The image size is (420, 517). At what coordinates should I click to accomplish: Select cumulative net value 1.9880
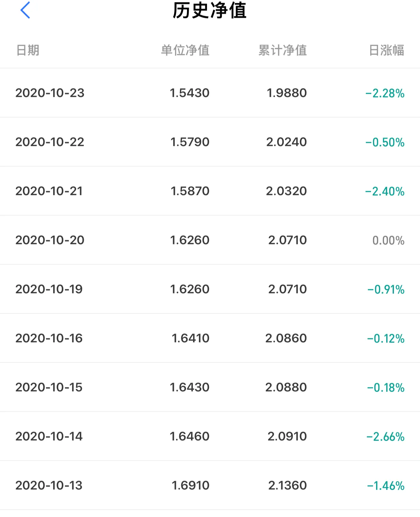click(287, 93)
